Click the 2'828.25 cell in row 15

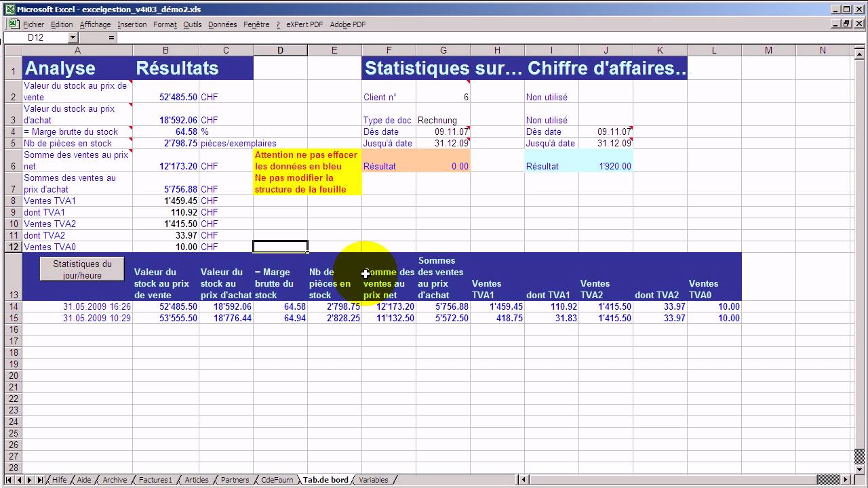pos(334,318)
